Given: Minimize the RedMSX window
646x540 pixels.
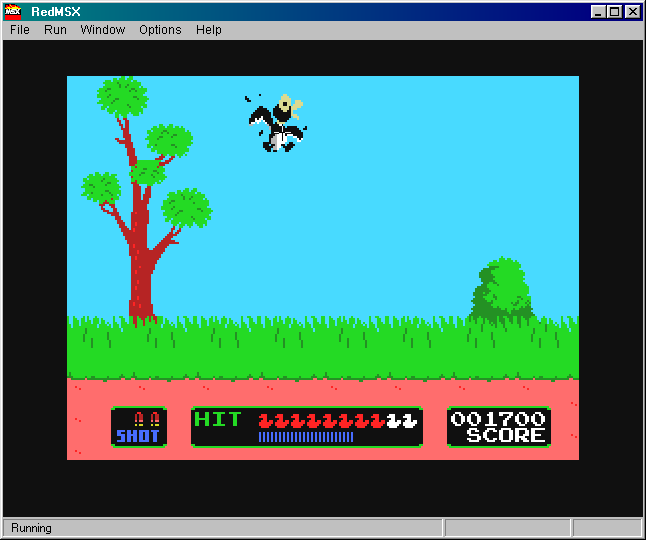Looking at the screenshot, I should [x=598, y=11].
